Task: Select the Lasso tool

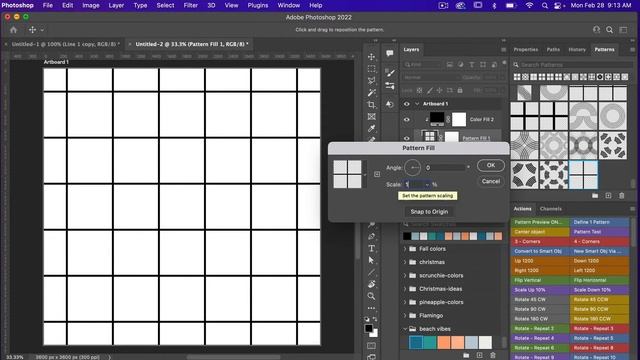Action: [371, 80]
